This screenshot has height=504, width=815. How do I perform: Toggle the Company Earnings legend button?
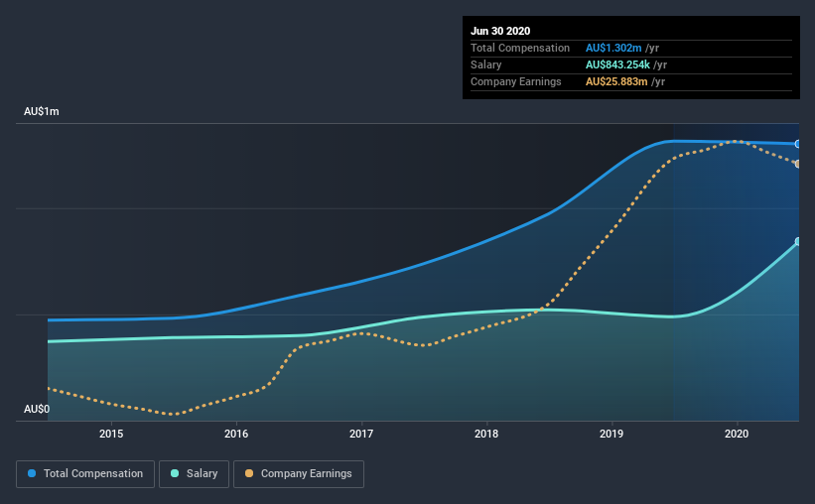[x=299, y=474]
